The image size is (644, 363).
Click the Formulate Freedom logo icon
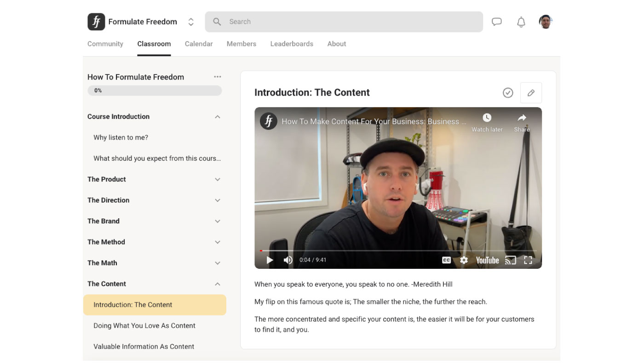96,22
